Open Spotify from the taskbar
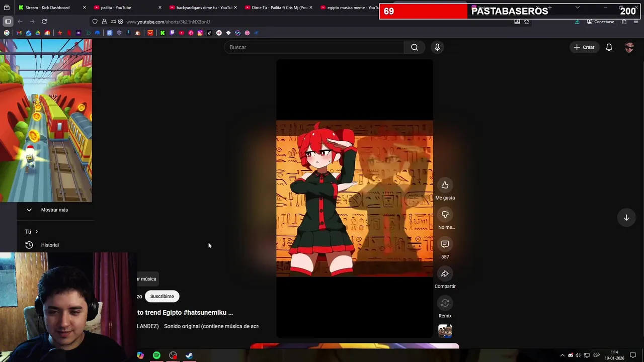 [x=156, y=355]
